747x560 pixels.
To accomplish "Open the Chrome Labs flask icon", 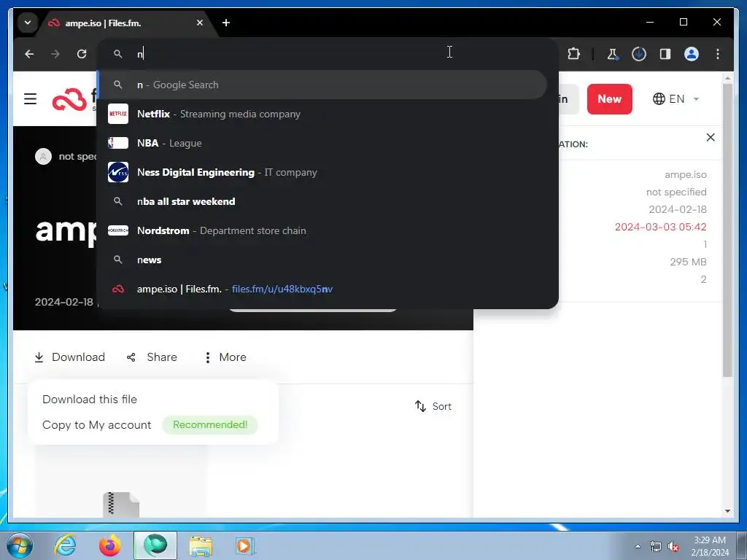I will (x=612, y=54).
